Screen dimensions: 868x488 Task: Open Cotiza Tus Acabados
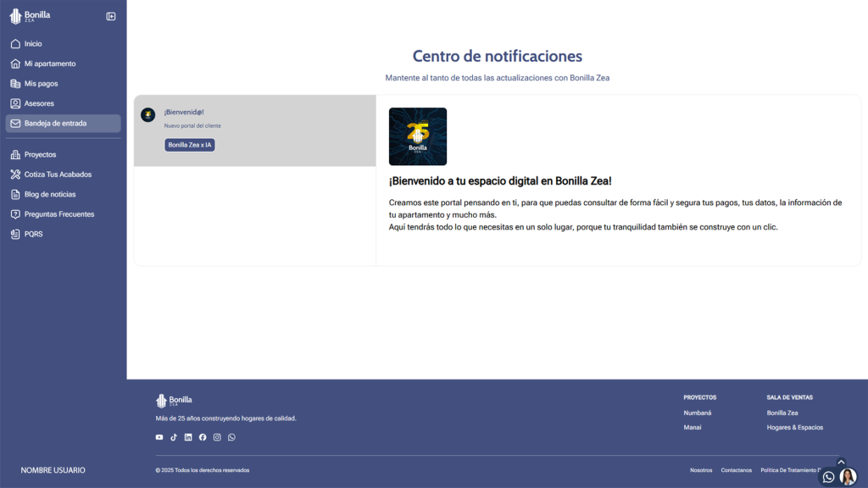point(63,175)
